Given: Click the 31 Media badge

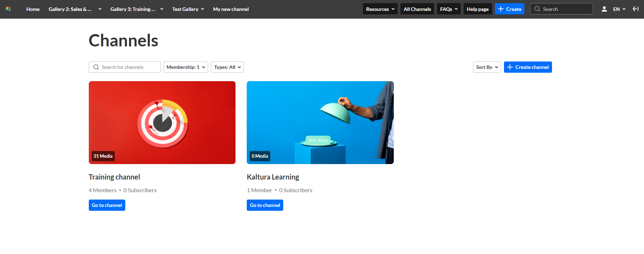Looking at the screenshot, I should (103, 156).
